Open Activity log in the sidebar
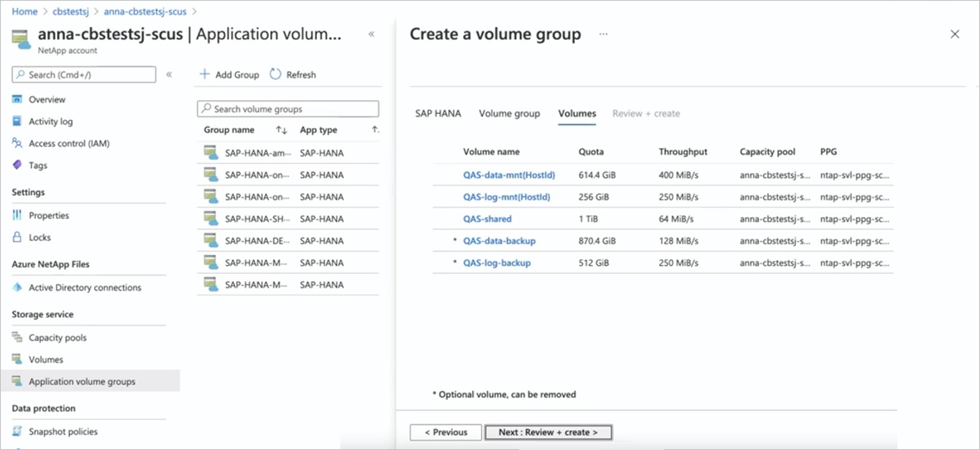 pyautogui.click(x=51, y=121)
